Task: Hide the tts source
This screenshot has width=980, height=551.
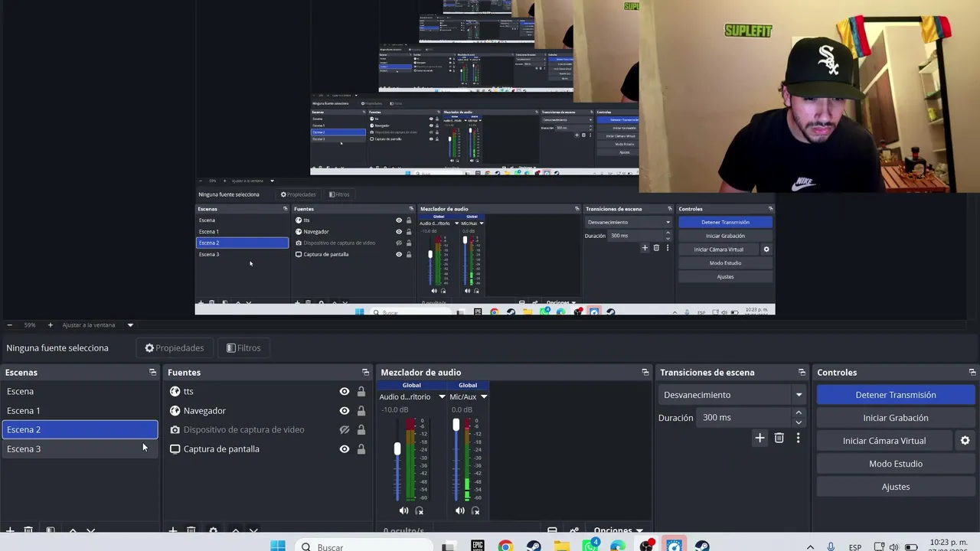Action: [345, 391]
